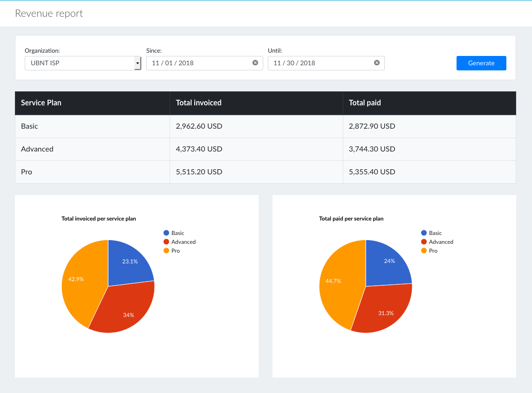Clear the Since date field
This screenshot has height=393, width=532.
255,62
